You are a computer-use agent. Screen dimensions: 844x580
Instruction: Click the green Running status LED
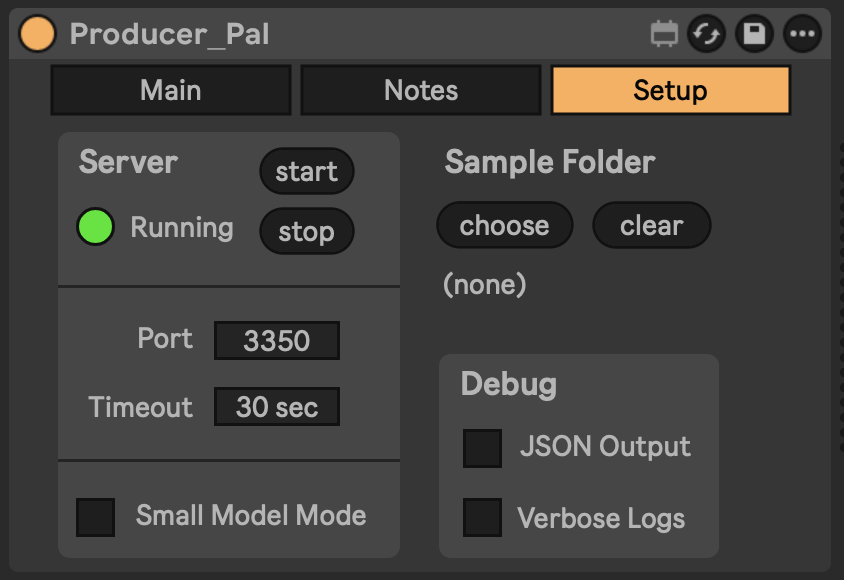[x=95, y=227]
